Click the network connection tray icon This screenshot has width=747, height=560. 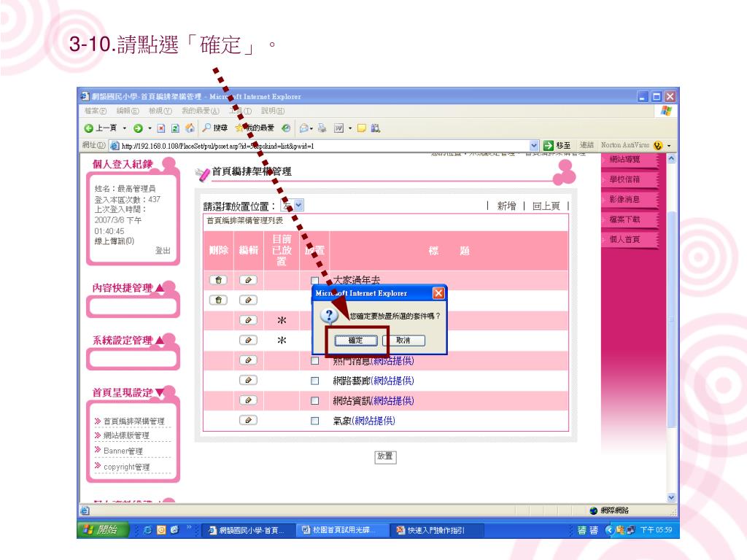(631, 530)
